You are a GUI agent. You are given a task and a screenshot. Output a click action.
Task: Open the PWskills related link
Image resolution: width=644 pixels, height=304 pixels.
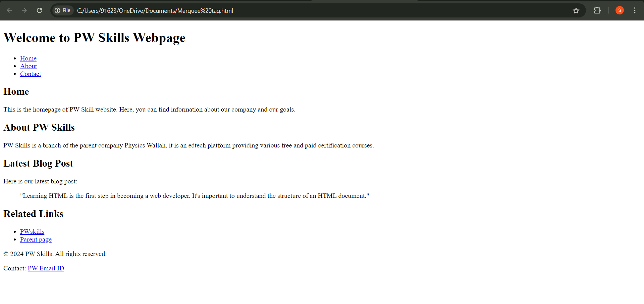pos(32,232)
